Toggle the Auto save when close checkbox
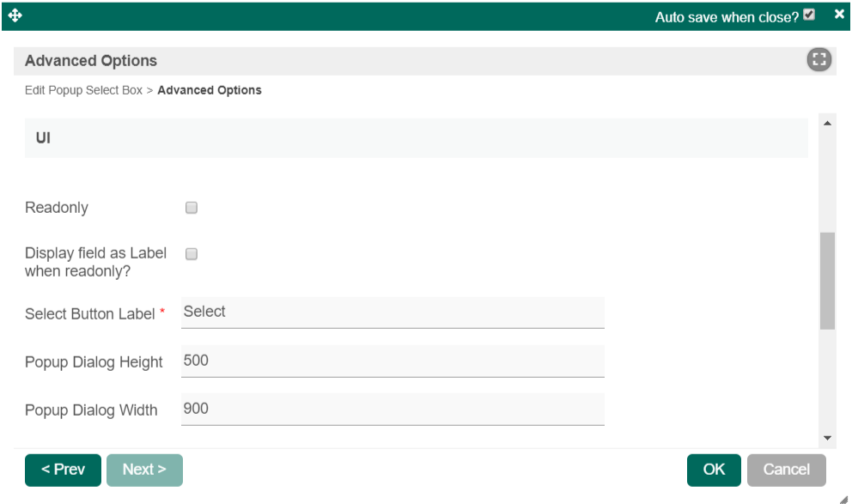This screenshot has width=852, height=504. coord(808,15)
